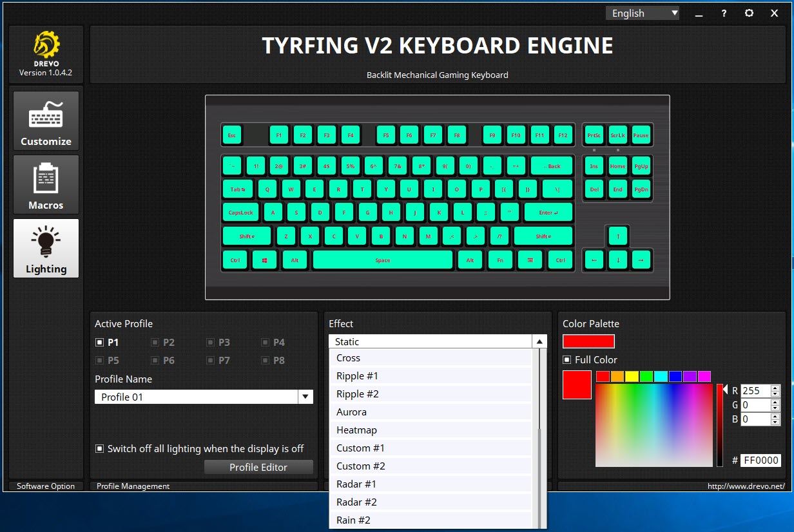This screenshot has height=532, width=794.
Task: Select the Windows logo key on virtual keyboard
Action: 265,260
